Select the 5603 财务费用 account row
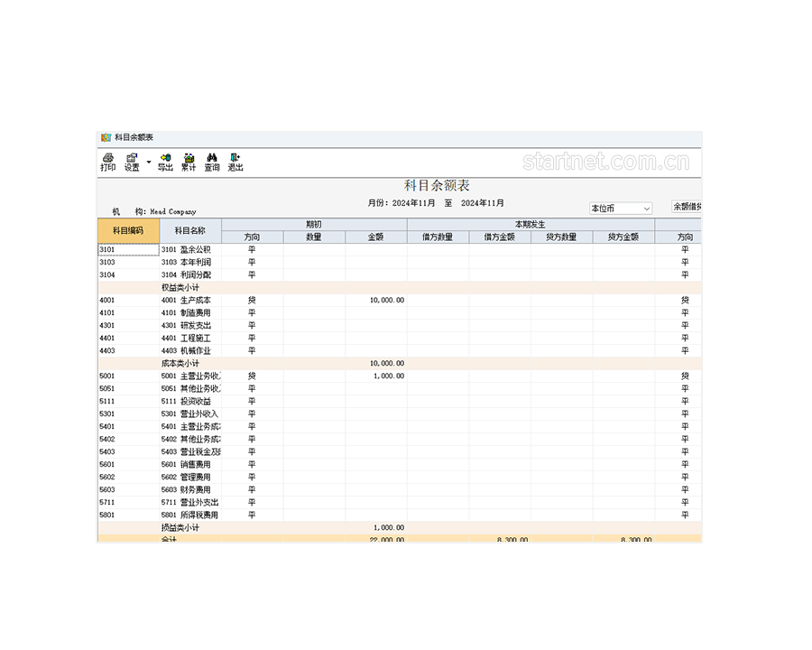 (x=189, y=489)
